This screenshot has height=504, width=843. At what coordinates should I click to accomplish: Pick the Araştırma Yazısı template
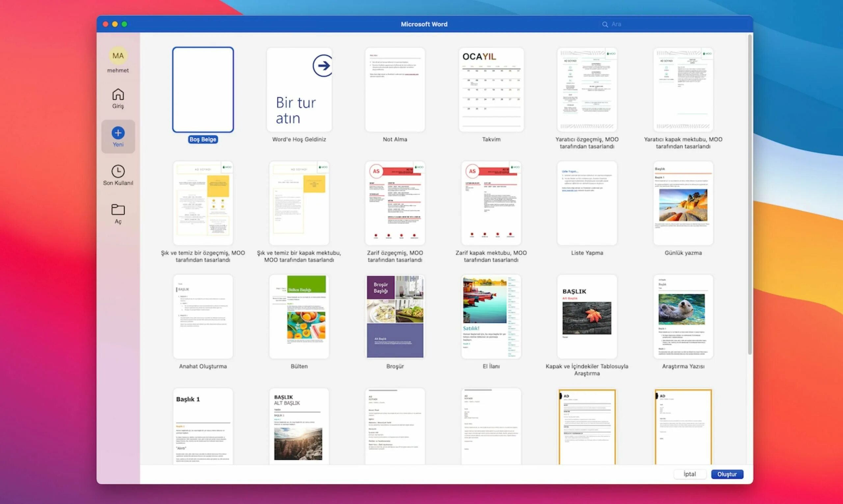(683, 316)
